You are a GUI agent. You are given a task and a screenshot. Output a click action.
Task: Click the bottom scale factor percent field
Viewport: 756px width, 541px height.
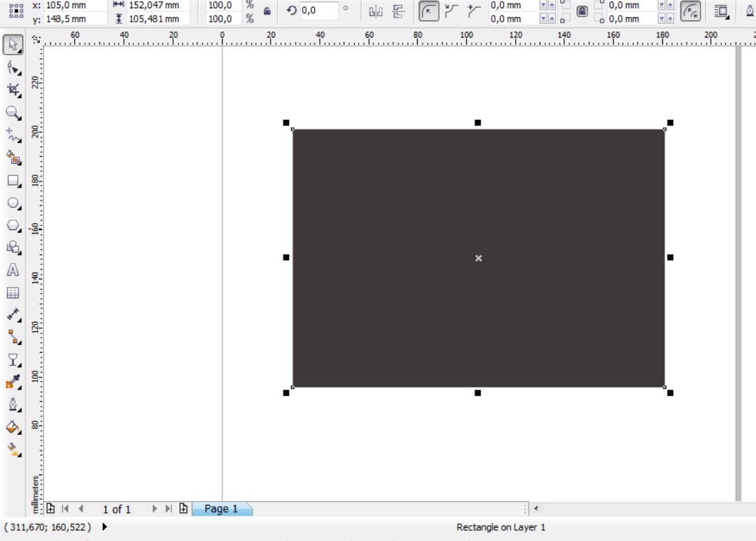click(224, 18)
